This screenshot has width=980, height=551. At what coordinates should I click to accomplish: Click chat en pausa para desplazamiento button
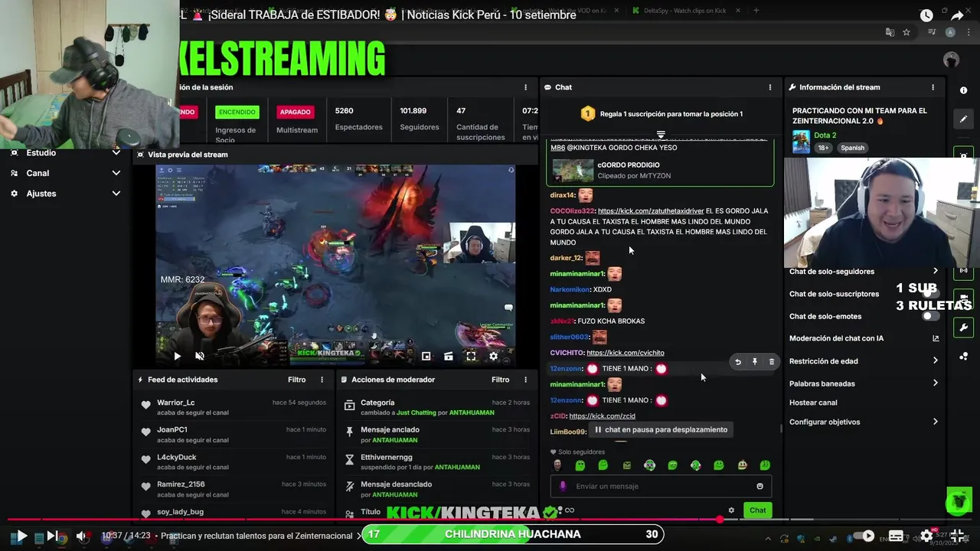point(661,429)
